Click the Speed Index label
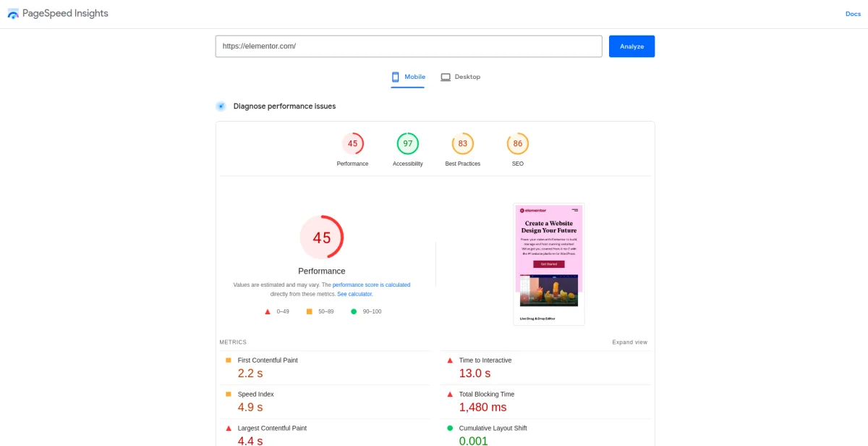The image size is (868, 446). point(256,395)
